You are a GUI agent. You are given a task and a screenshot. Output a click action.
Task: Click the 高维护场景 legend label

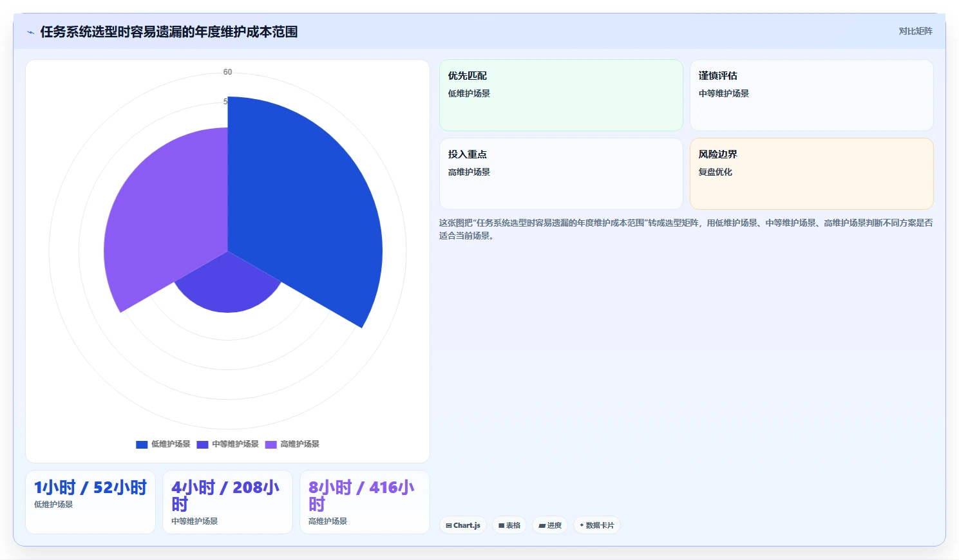click(299, 444)
